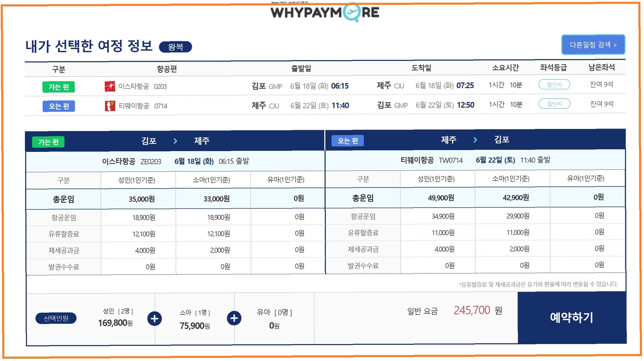Click the 왕복 round-trip badge
Screen dimensions: 644x361
[x=176, y=47]
